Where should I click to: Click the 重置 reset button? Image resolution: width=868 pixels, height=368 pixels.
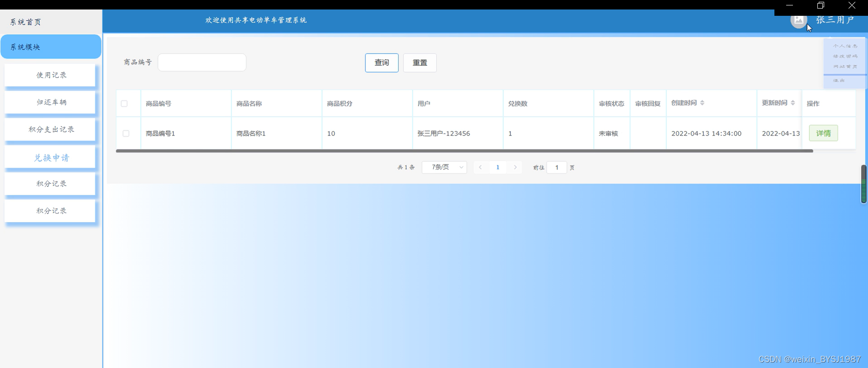coord(420,63)
